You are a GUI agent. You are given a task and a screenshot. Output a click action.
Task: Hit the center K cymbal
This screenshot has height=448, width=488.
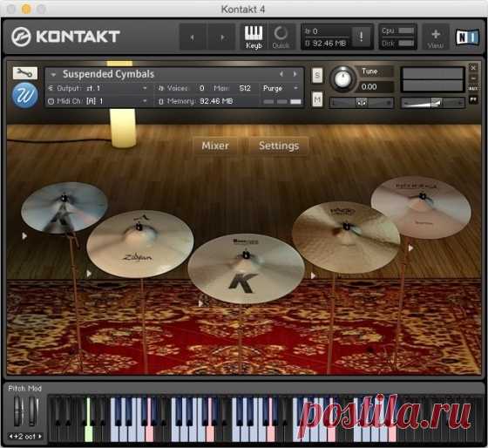point(246,268)
